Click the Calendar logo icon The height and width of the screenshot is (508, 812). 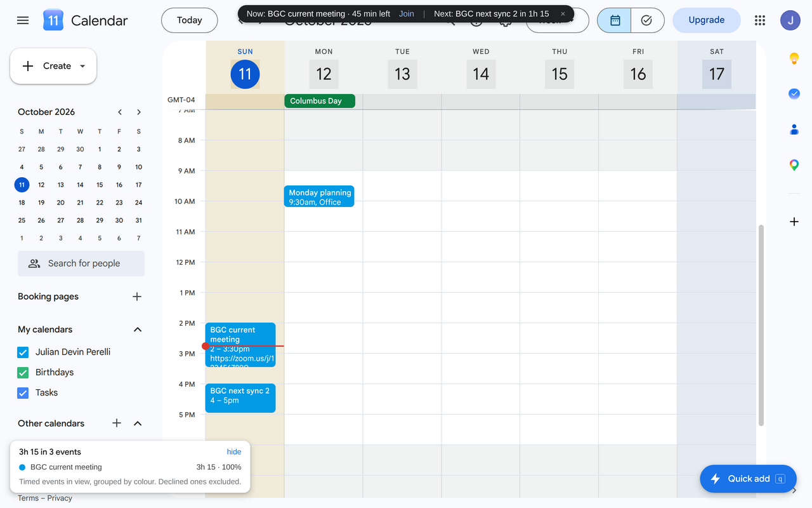(53, 20)
